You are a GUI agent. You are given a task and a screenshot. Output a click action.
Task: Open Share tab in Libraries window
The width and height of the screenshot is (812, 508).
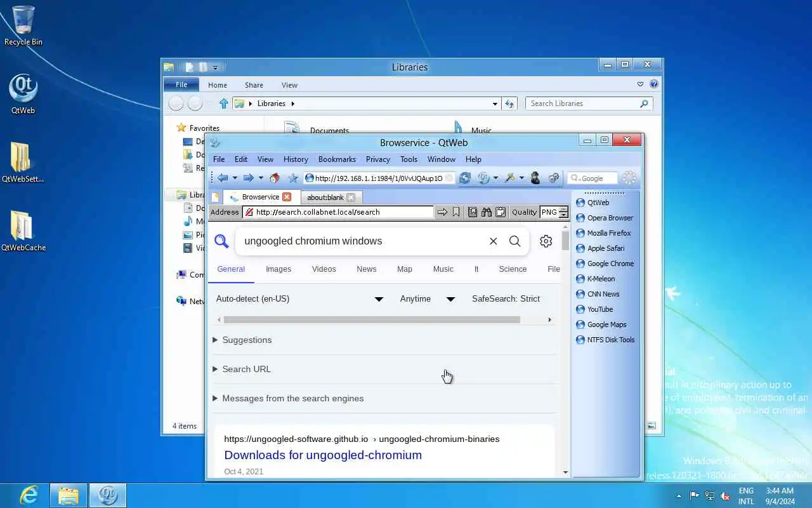254,85
